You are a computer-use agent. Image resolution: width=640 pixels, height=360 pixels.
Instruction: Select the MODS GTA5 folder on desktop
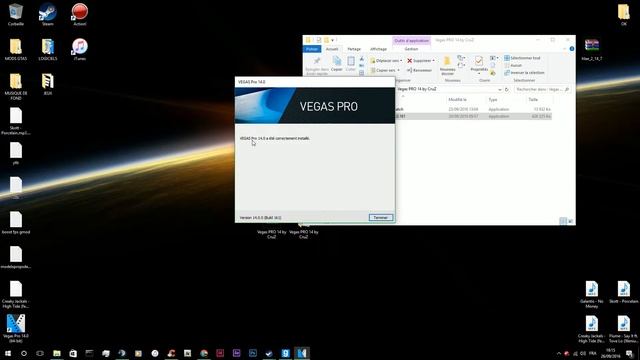(x=16, y=49)
